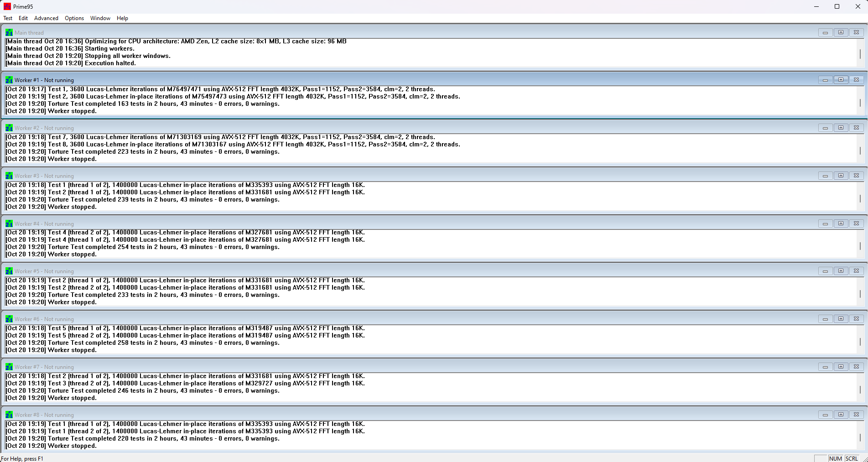Maximize the Worker #6 child window

tap(841, 319)
